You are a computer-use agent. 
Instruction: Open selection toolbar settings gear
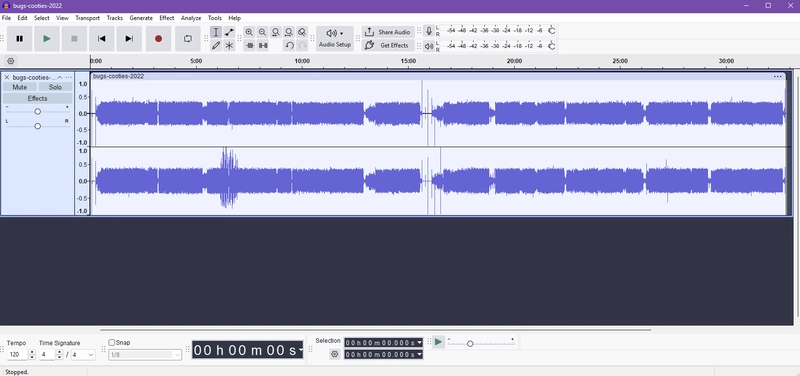pos(335,354)
